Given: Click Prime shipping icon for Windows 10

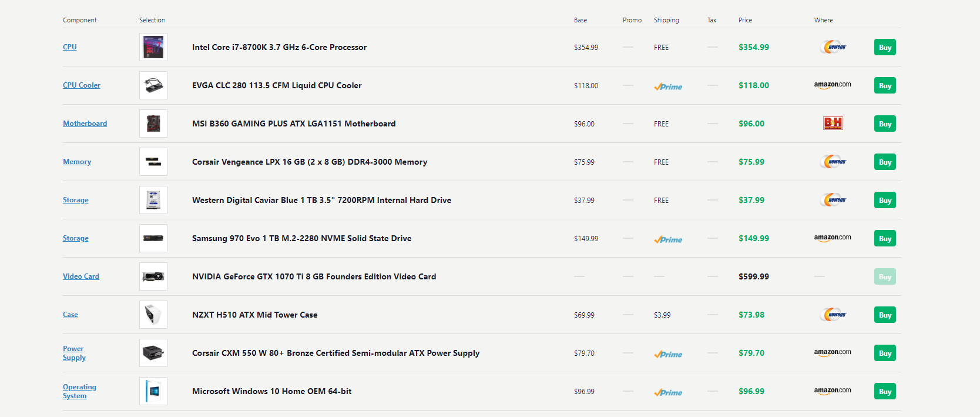Looking at the screenshot, I should click(x=668, y=392).
